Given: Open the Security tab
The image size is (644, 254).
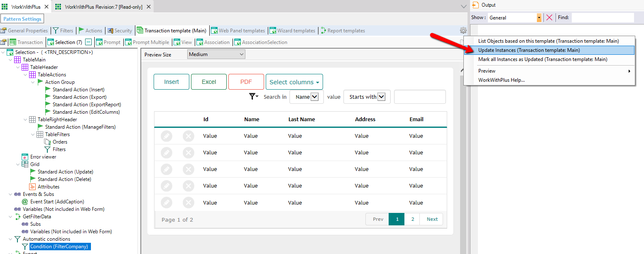Looking at the screenshot, I should pyautogui.click(x=122, y=31).
